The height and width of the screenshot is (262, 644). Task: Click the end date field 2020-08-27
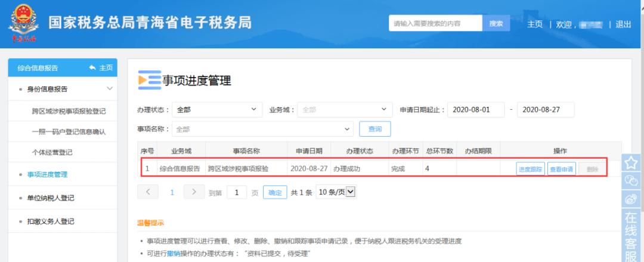coord(546,110)
